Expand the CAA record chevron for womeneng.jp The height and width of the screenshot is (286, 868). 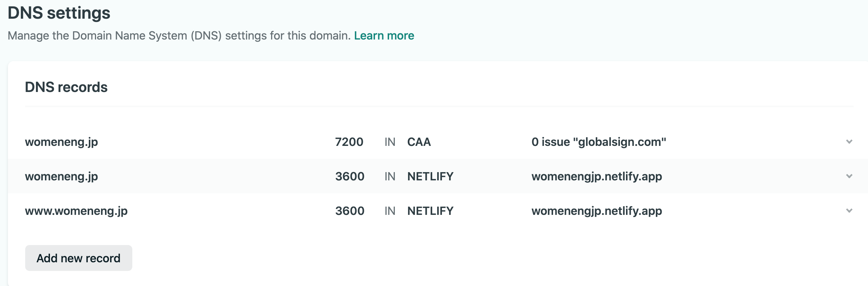tap(849, 142)
